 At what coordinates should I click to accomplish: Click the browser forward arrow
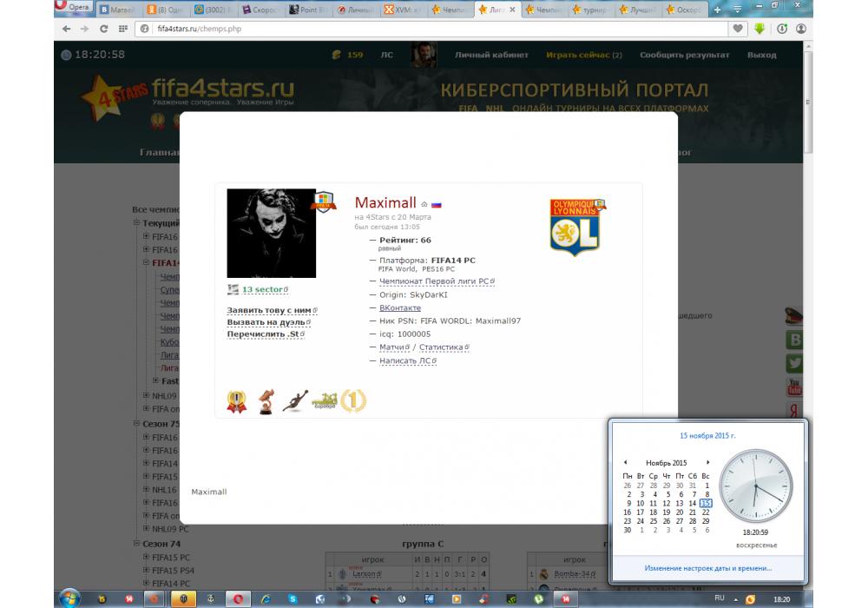point(84,29)
